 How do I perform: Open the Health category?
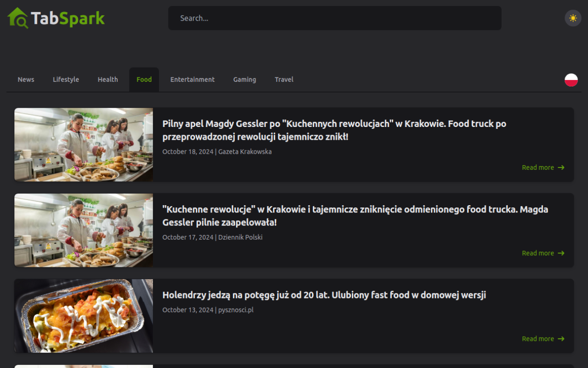tap(107, 79)
